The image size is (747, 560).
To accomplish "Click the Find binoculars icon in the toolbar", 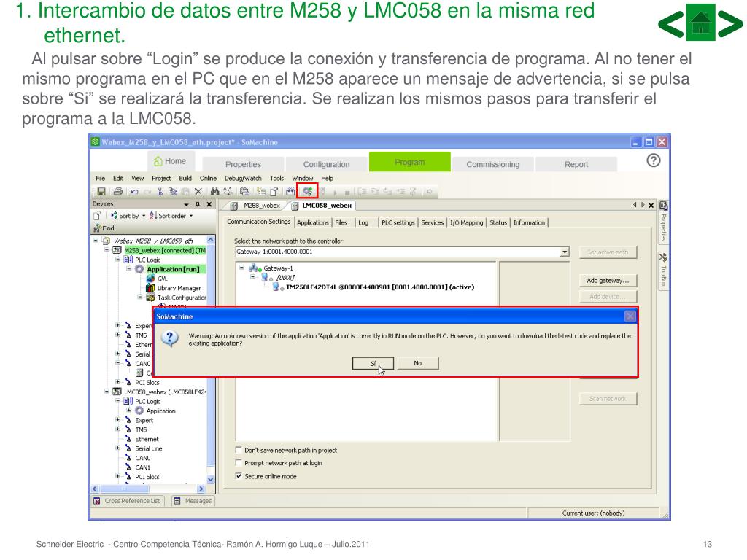I will tap(215, 192).
